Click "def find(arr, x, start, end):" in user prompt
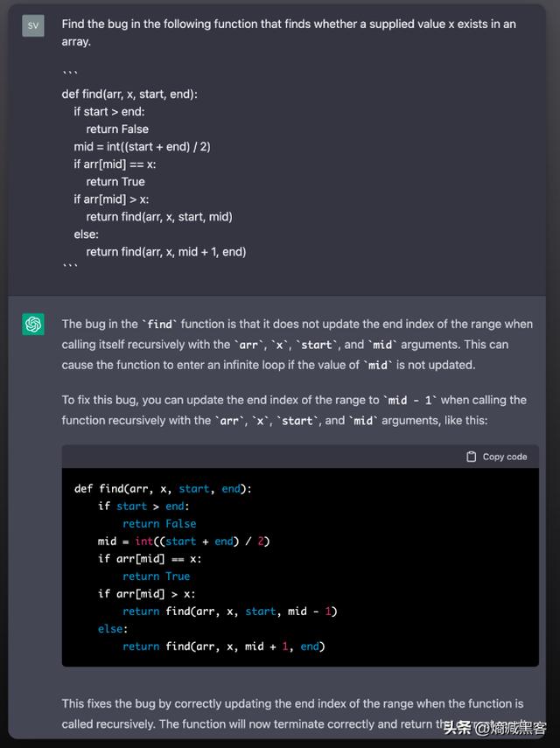The image size is (560, 748). coord(129,94)
